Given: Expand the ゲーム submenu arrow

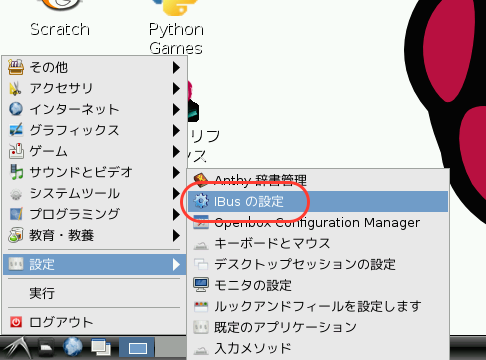Looking at the screenshot, I should point(176,151).
